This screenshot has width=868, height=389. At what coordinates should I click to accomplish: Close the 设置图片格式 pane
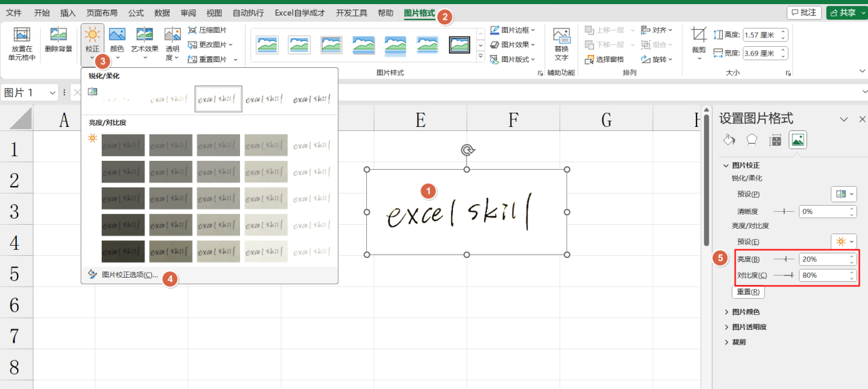coord(862,119)
